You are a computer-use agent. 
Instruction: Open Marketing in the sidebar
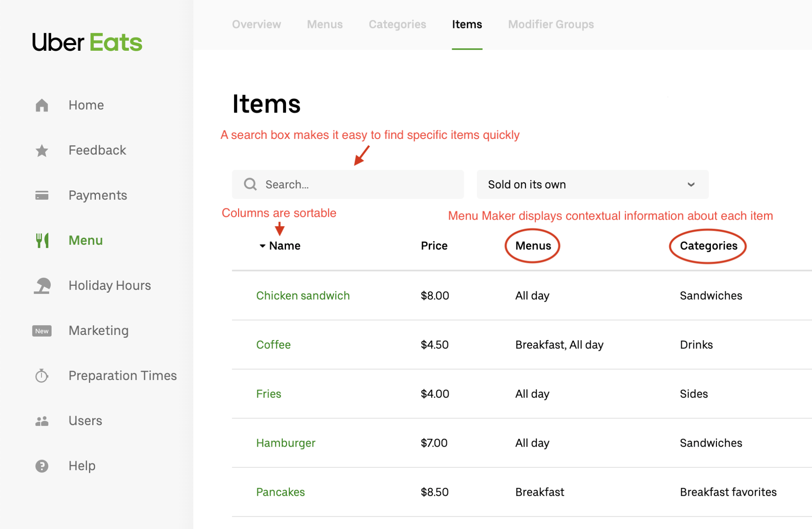coord(99,330)
